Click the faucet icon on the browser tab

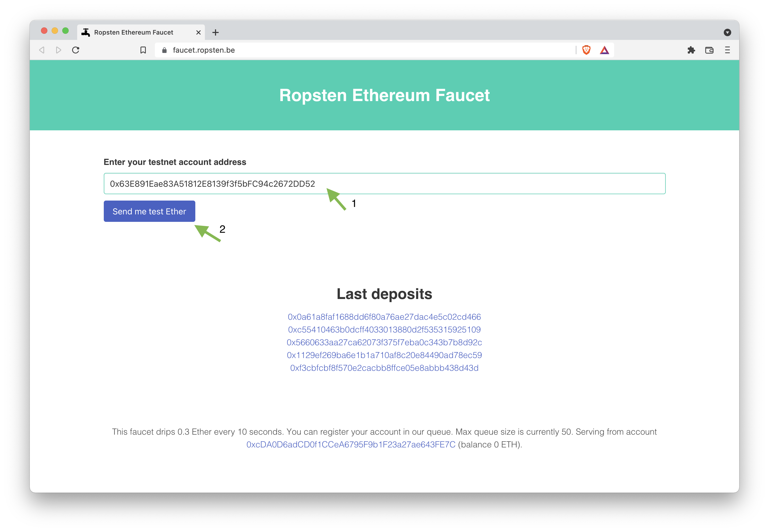tap(86, 32)
